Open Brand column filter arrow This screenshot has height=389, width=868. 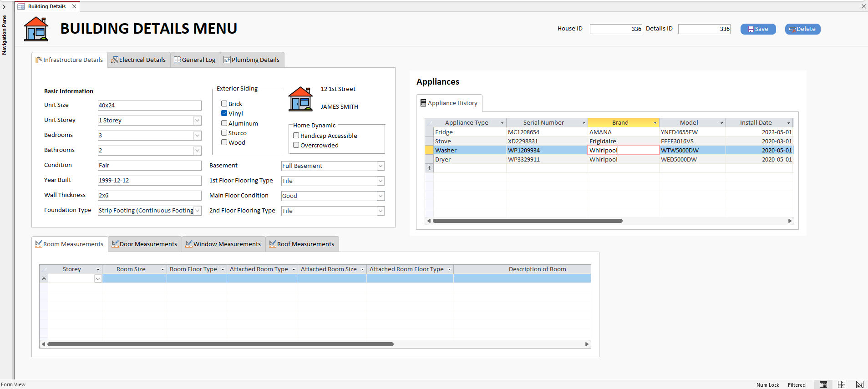pyautogui.click(x=655, y=123)
